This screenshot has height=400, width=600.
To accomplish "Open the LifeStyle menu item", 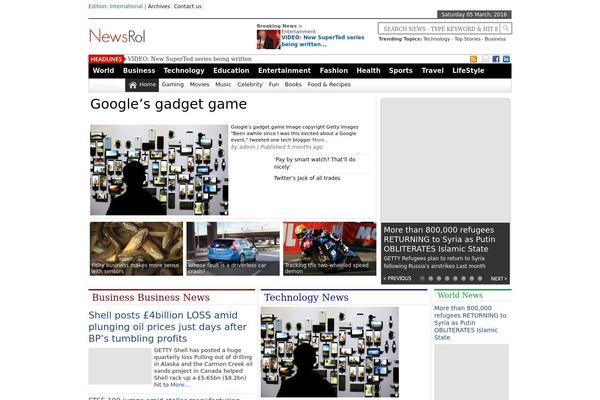I will [468, 71].
